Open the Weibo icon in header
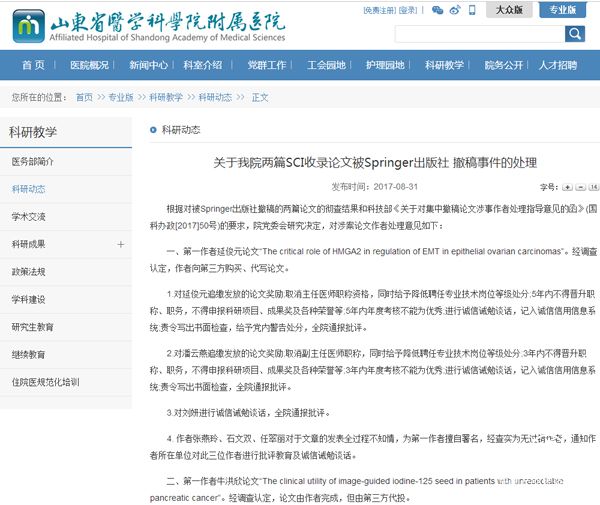600x505 pixels. point(455,10)
